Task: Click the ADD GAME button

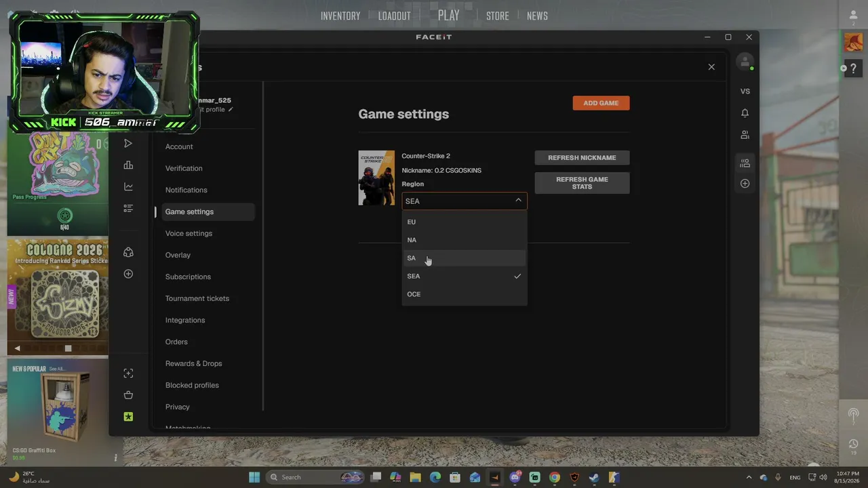Action: coord(601,103)
